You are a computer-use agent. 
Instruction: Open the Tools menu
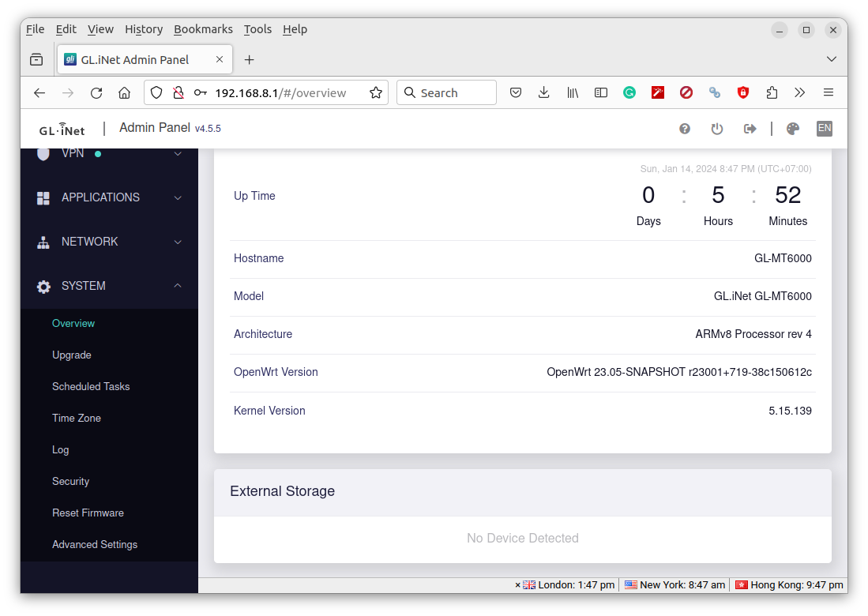[257, 29]
